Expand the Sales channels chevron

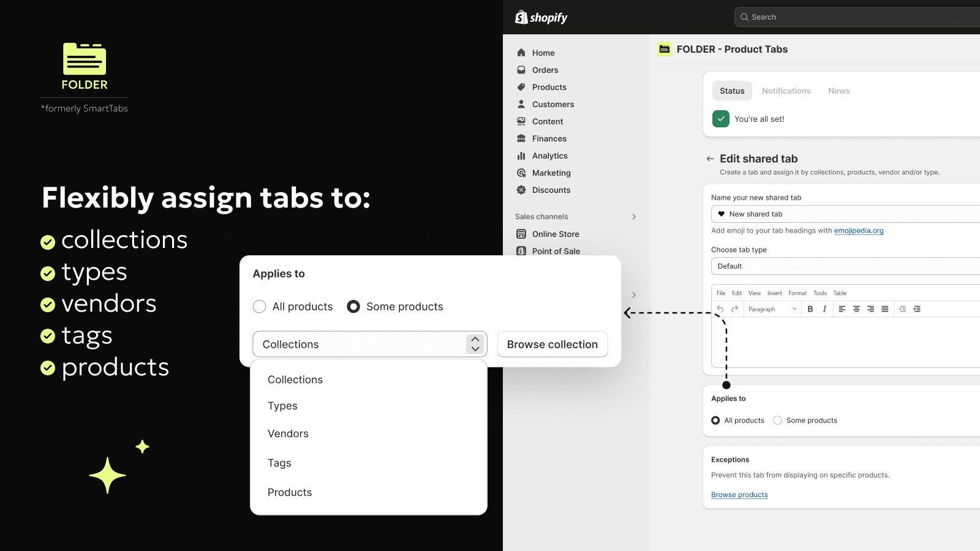pyautogui.click(x=634, y=217)
